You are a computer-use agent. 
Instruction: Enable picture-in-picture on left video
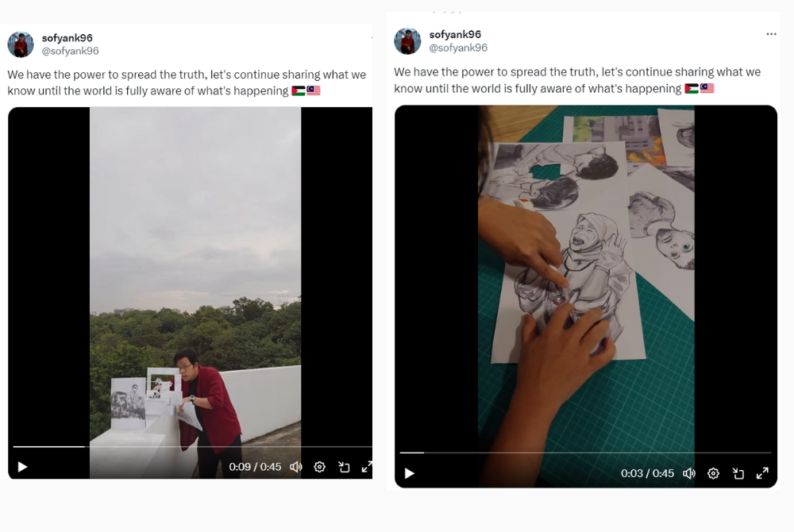pyautogui.click(x=344, y=467)
